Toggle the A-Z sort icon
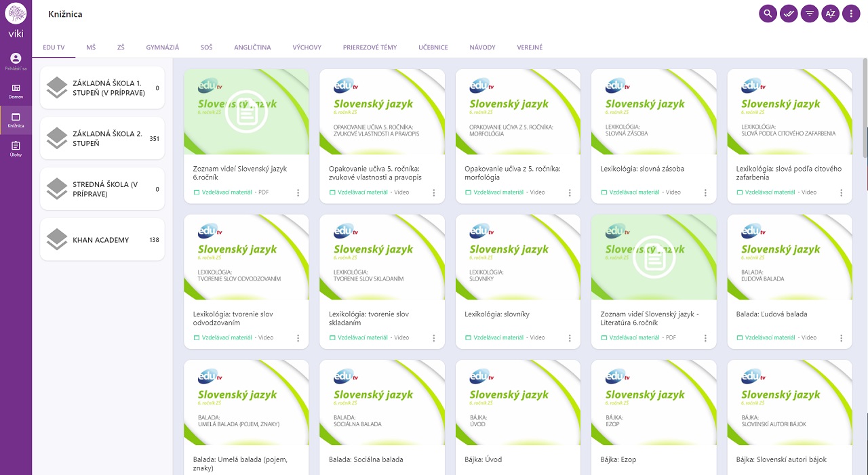868x475 pixels. pos(830,14)
